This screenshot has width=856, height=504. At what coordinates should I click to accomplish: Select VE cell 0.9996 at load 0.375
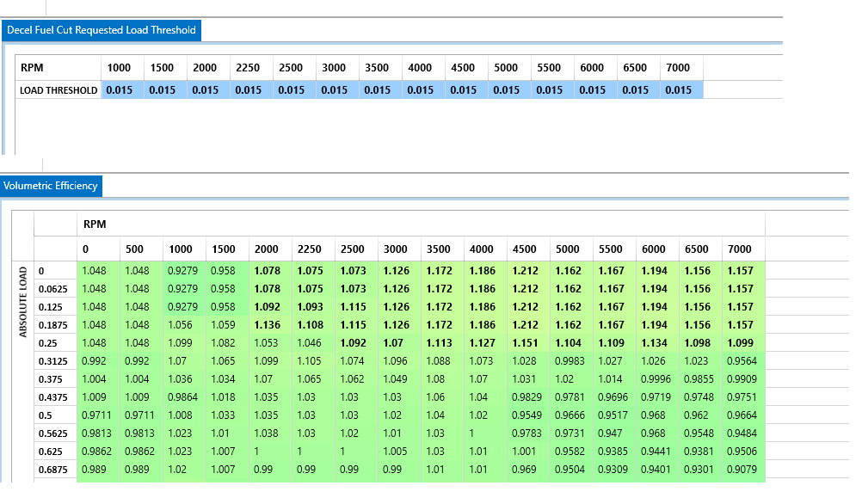coord(657,379)
